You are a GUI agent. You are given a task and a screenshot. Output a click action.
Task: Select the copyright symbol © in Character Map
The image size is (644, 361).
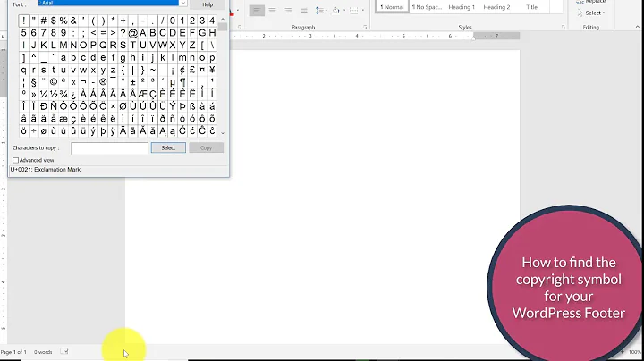pos(54,81)
